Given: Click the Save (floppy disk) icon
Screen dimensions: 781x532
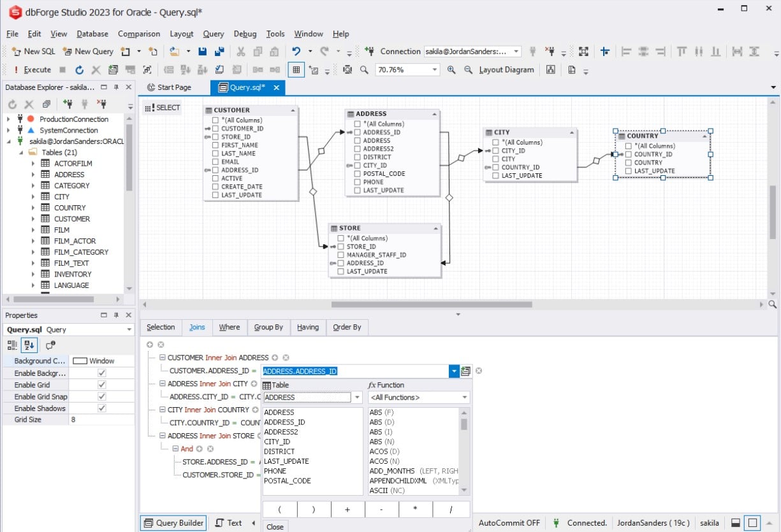Looking at the screenshot, I should [203, 52].
